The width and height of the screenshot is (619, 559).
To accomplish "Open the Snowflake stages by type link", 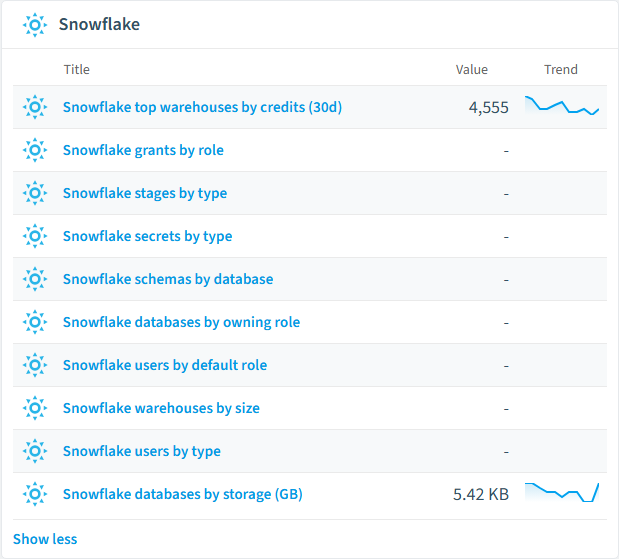I will (x=145, y=193).
